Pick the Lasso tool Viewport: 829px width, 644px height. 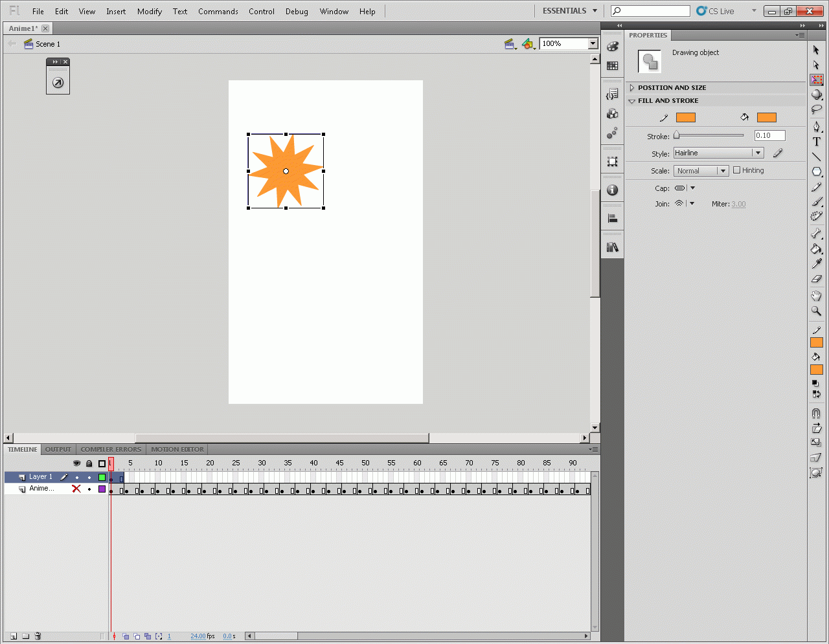click(816, 109)
